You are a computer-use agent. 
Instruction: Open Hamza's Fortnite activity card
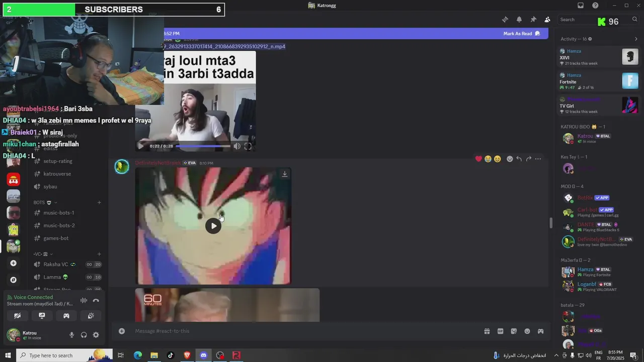pyautogui.click(x=599, y=81)
